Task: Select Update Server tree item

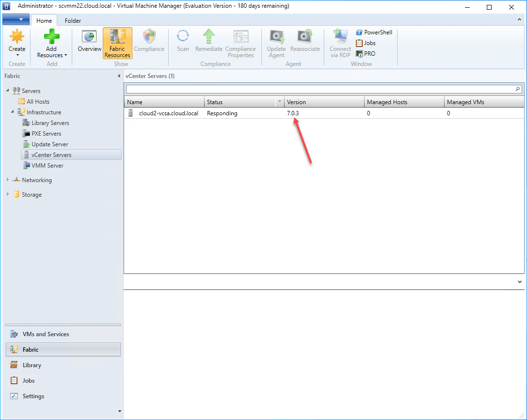Action: 45,144
